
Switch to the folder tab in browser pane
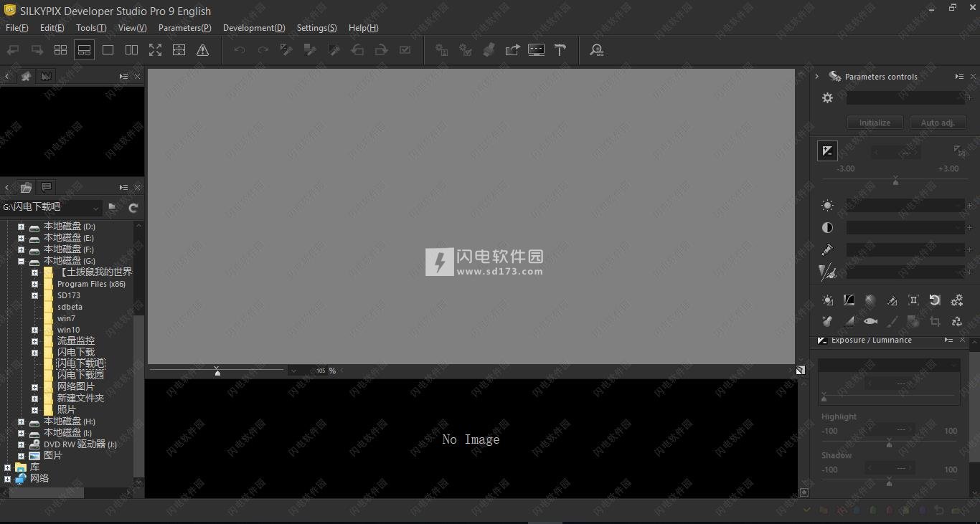27,188
